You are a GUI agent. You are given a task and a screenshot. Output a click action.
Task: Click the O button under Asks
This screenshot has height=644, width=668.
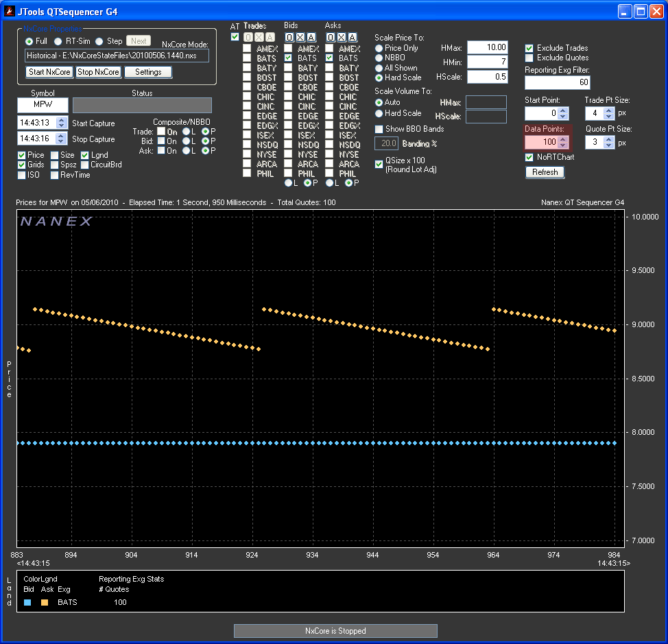pyautogui.click(x=330, y=38)
